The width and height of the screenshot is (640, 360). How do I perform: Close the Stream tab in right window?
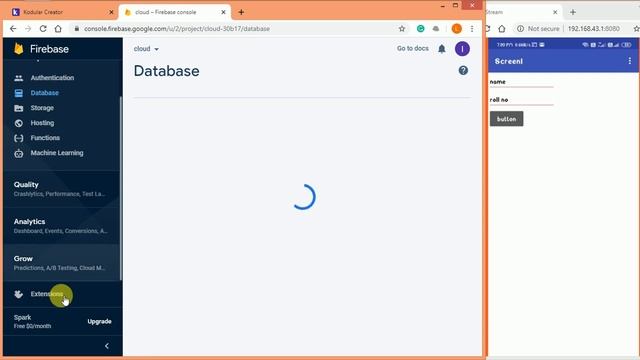[555, 12]
